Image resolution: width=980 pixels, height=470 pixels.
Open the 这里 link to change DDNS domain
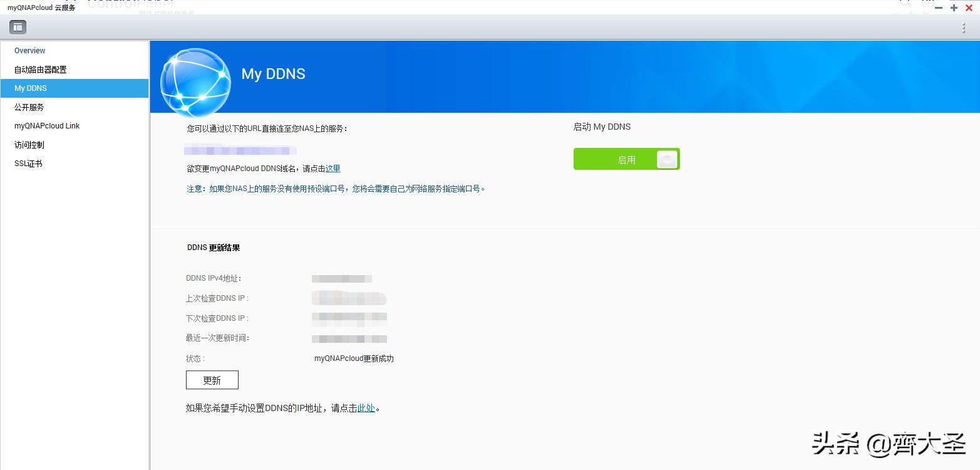point(333,169)
